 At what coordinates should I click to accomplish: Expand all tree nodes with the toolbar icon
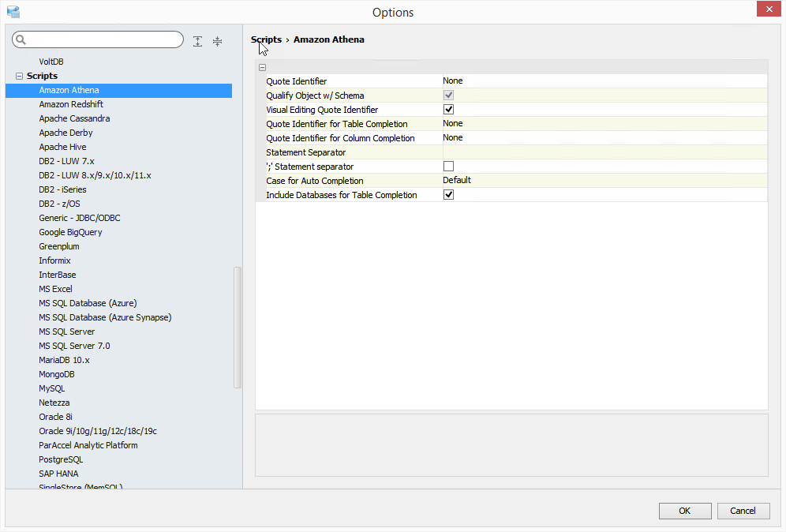pos(197,41)
